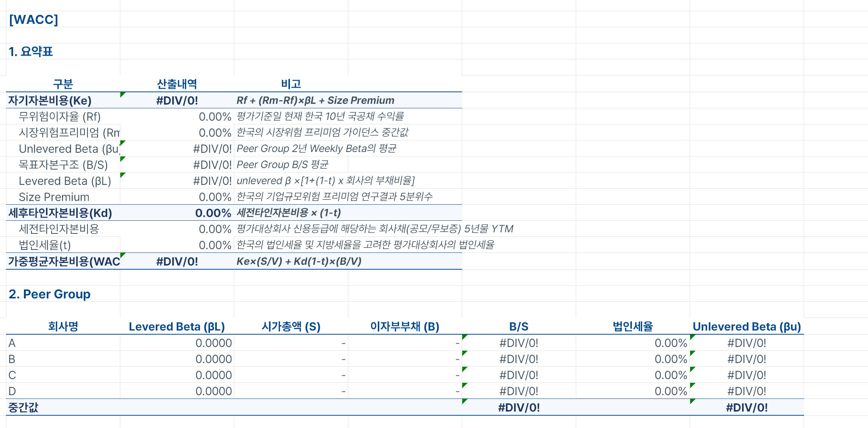Image resolution: width=868 pixels, height=428 pixels.
Task: Click the 2. Peer Group heading
Action: [49, 294]
